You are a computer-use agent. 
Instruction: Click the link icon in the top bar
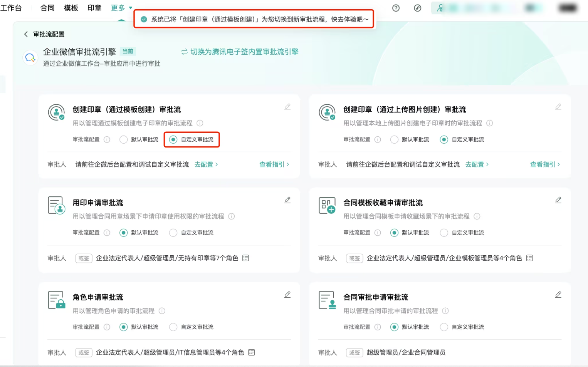click(x=417, y=8)
